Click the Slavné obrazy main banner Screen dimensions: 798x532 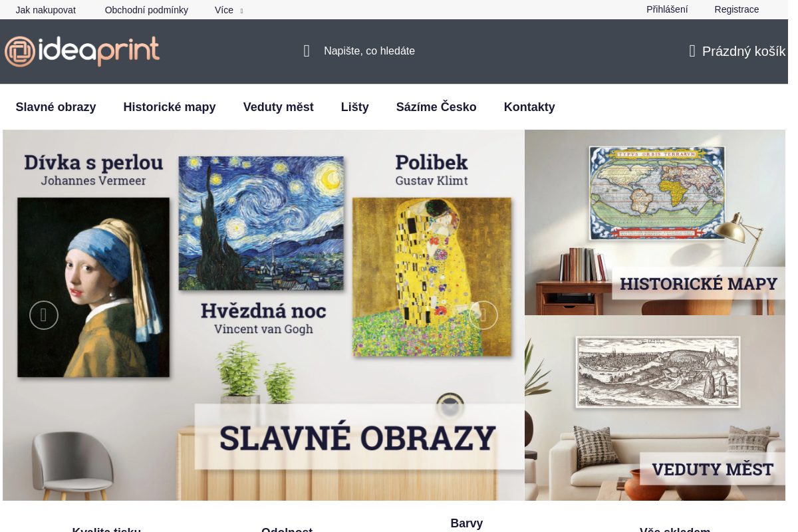(263, 315)
